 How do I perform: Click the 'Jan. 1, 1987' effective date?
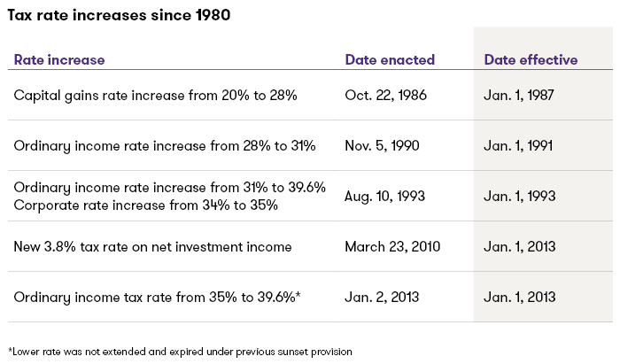coord(519,95)
